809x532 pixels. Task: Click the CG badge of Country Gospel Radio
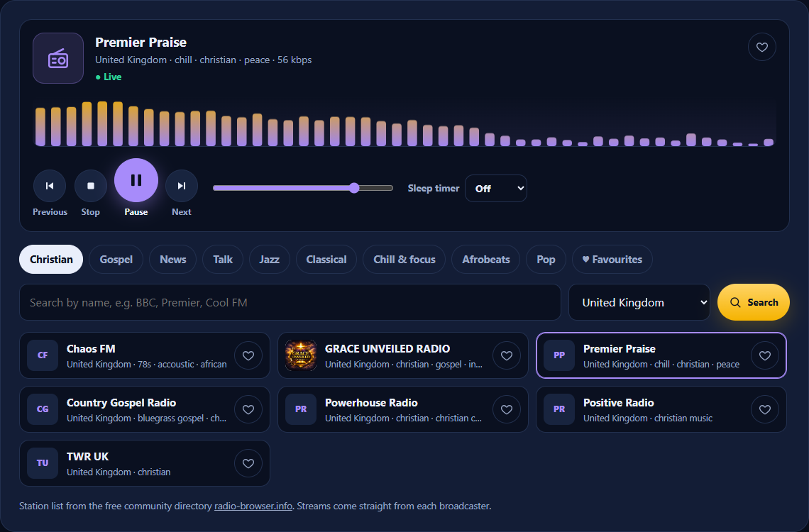43,409
